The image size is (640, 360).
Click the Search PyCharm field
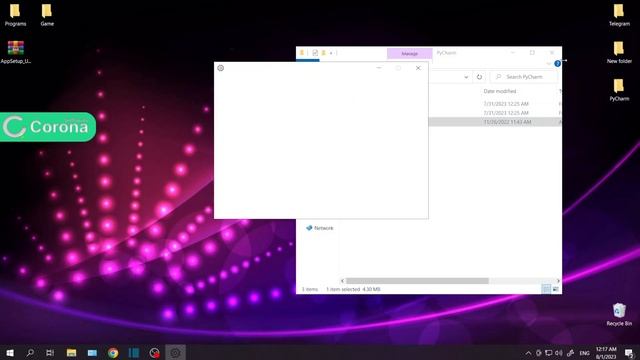click(x=524, y=77)
